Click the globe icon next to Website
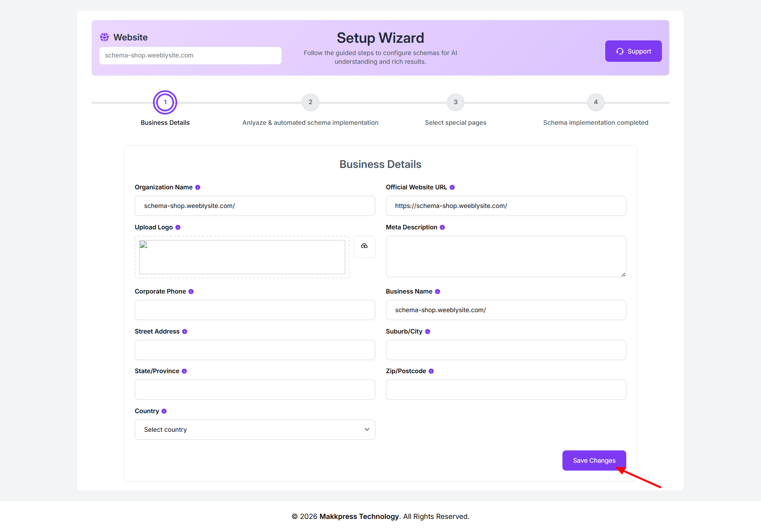The width and height of the screenshot is (761, 532). 104,37
